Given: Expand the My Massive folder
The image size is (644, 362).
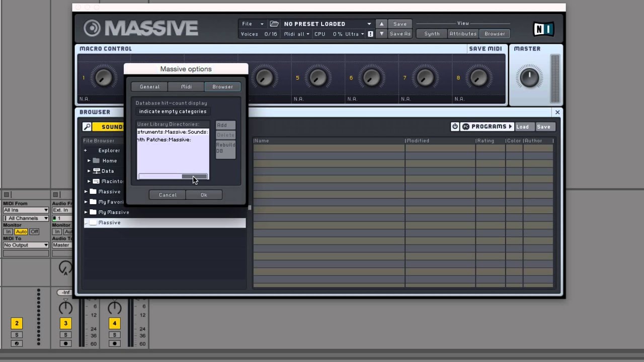Looking at the screenshot, I should (x=86, y=212).
